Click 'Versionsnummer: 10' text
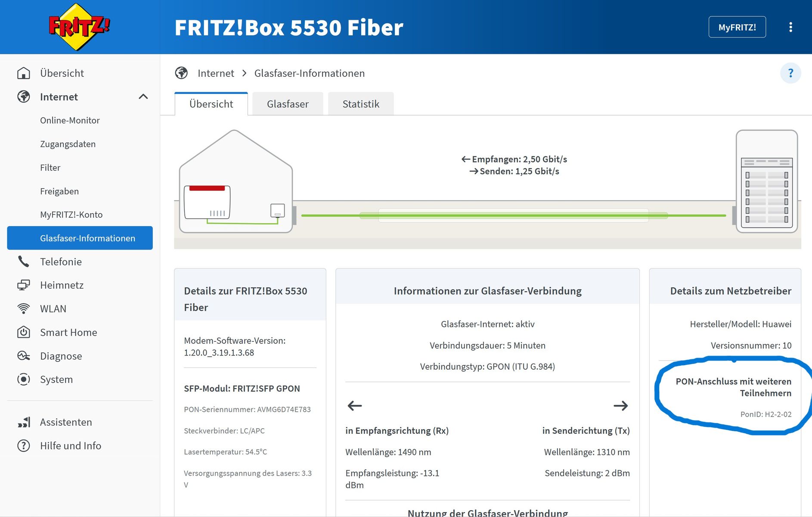 pyautogui.click(x=751, y=345)
